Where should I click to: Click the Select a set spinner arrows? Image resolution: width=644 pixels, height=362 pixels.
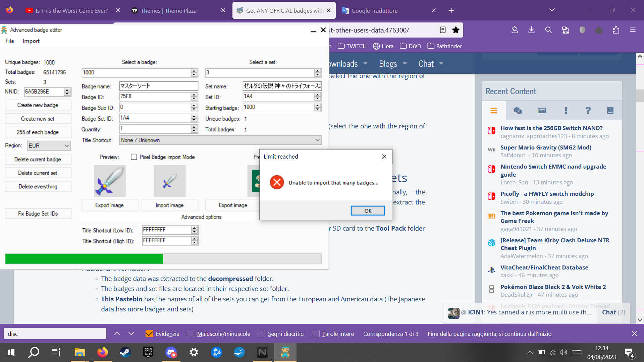coord(318,72)
